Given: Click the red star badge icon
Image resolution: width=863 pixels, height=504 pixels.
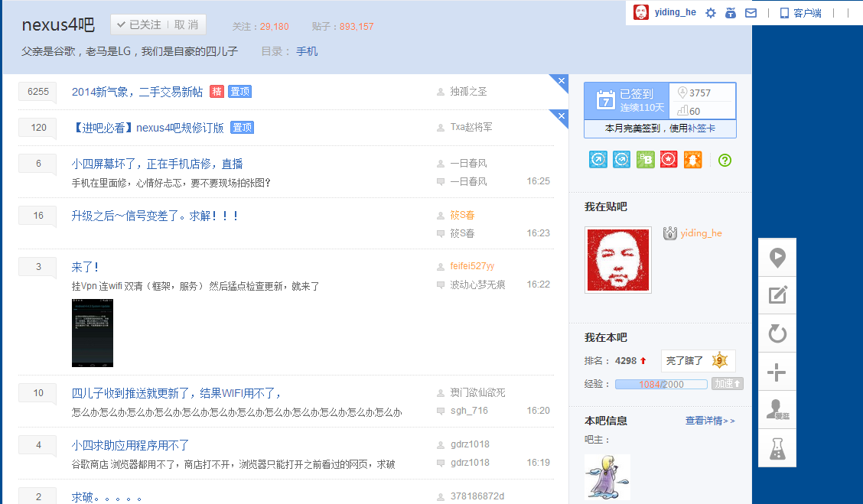Looking at the screenshot, I should (669, 160).
